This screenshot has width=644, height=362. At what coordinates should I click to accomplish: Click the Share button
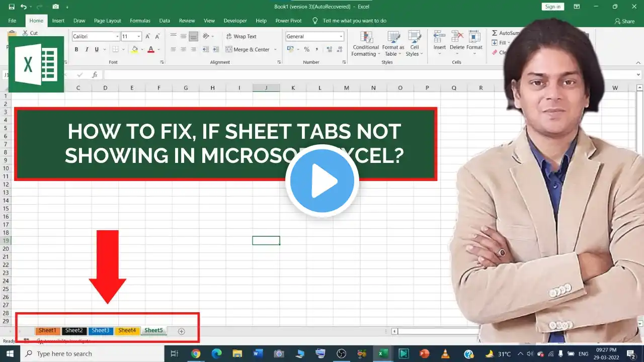(x=624, y=21)
